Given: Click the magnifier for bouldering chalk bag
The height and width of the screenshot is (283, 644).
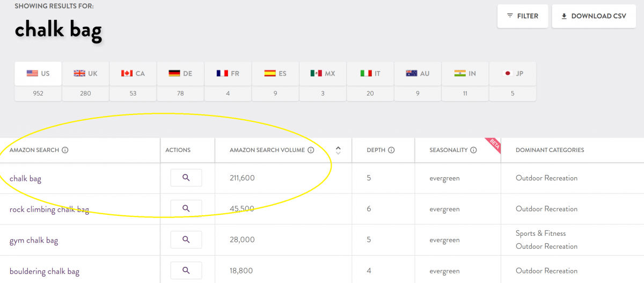Looking at the screenshot, I should tap(186, 270).
